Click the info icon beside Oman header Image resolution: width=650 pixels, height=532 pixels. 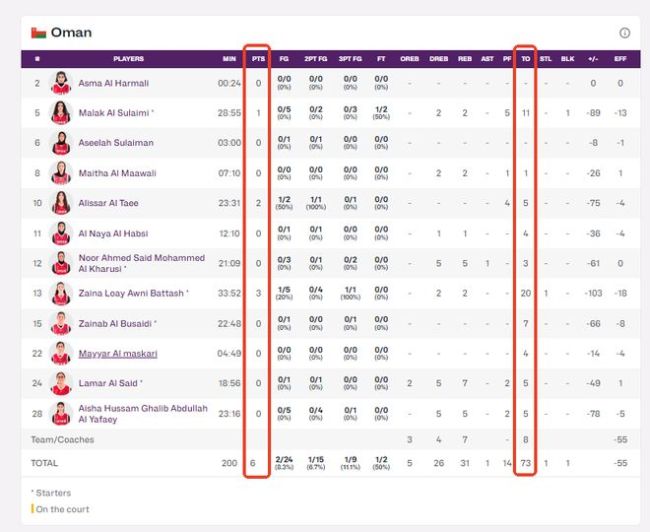click(x=624, y=33)
